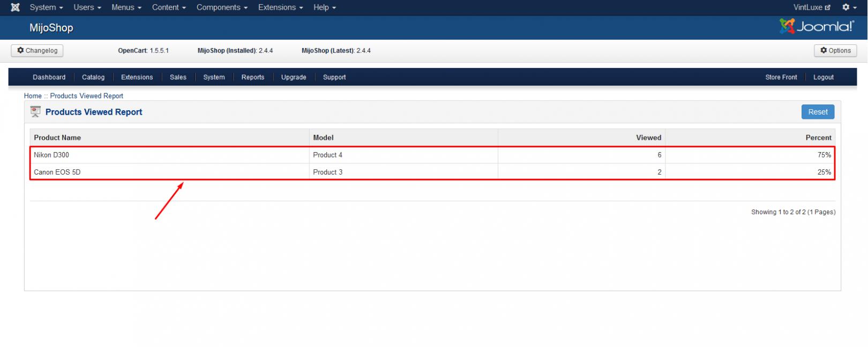The height and width of the screenshot is (347, 868).
Task: Click the MijoShop title text
Action: coord(51,28)
